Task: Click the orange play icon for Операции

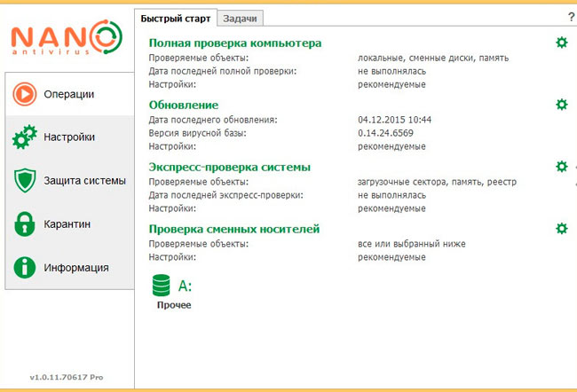Action: (25, 94)
